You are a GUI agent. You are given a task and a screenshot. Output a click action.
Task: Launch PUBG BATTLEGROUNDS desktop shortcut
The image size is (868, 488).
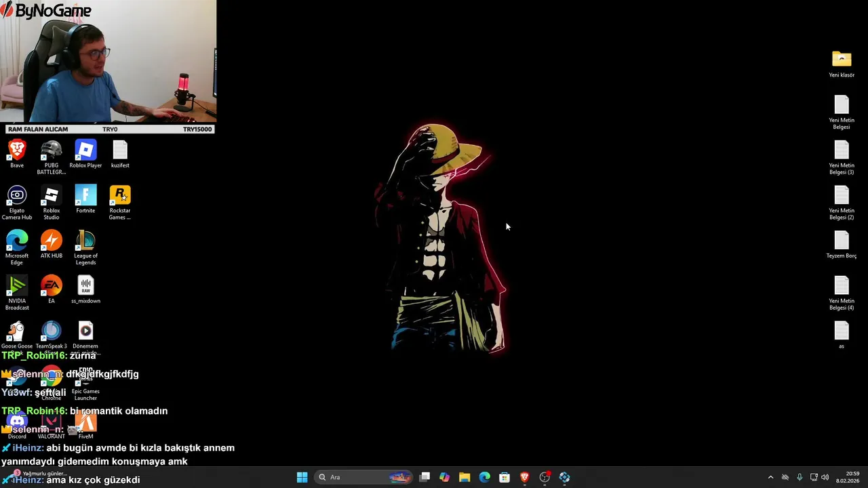tap(52, 157)
